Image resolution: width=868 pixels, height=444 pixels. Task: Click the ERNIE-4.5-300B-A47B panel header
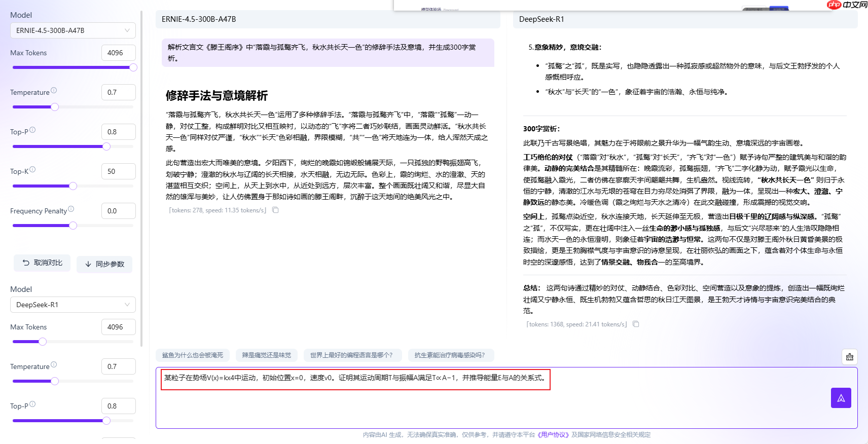328,19
